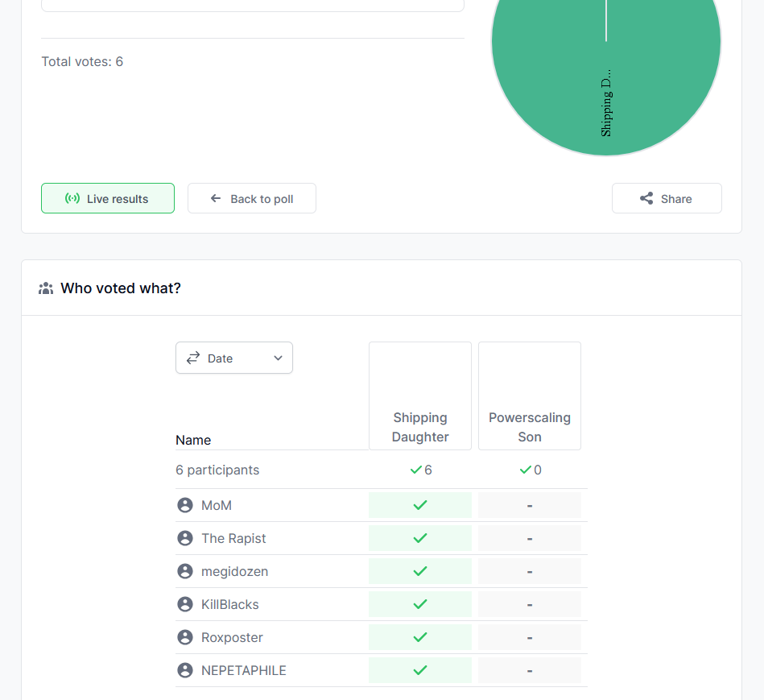The image size is (764, 700).
Task: Click the broadcast icon on Live results
Action: (72, 198)
